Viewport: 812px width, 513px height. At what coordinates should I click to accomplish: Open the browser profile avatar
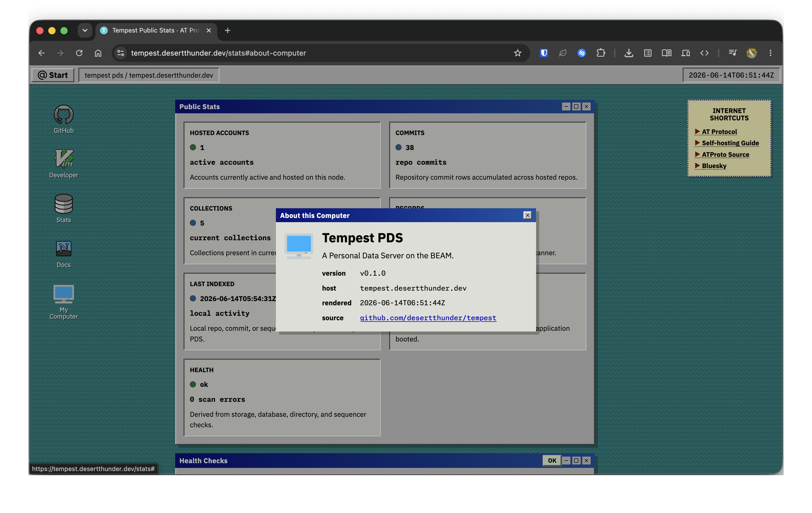pos(752,53)
